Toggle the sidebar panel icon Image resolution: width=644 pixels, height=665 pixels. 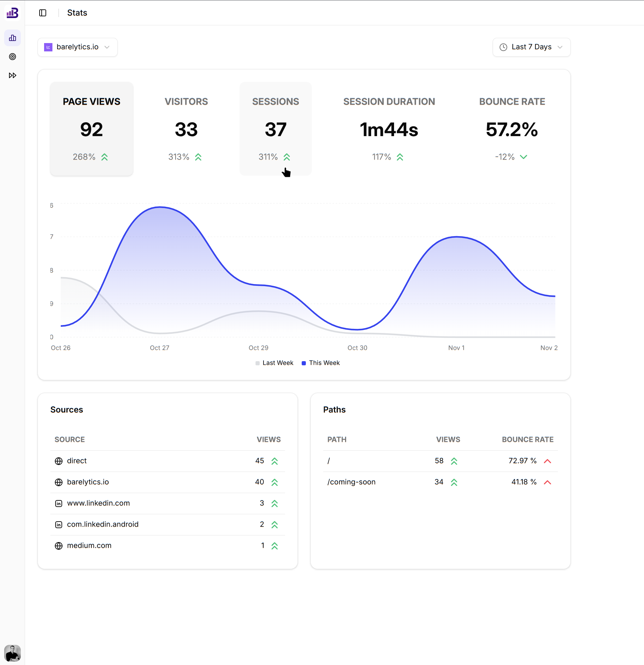(x=43, y=13)
